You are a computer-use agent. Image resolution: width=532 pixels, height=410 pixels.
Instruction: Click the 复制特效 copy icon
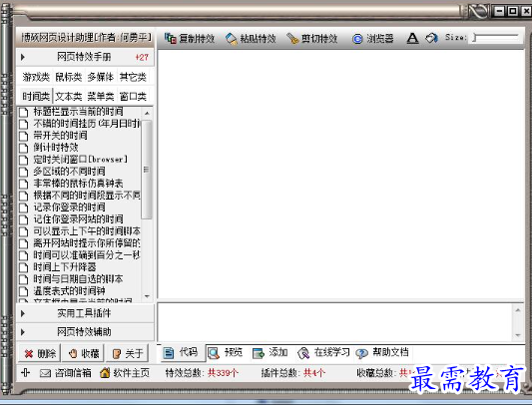(x=171, y=38)
